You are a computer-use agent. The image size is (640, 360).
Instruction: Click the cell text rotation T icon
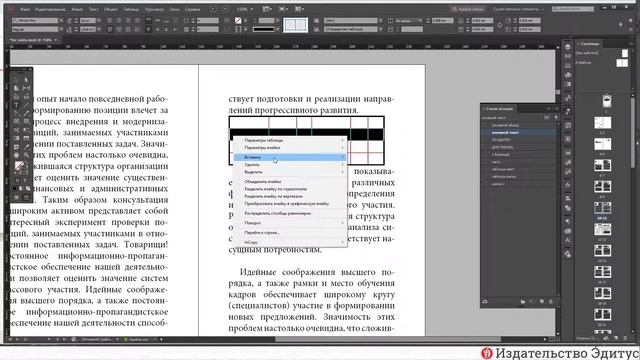coord(148,29)
